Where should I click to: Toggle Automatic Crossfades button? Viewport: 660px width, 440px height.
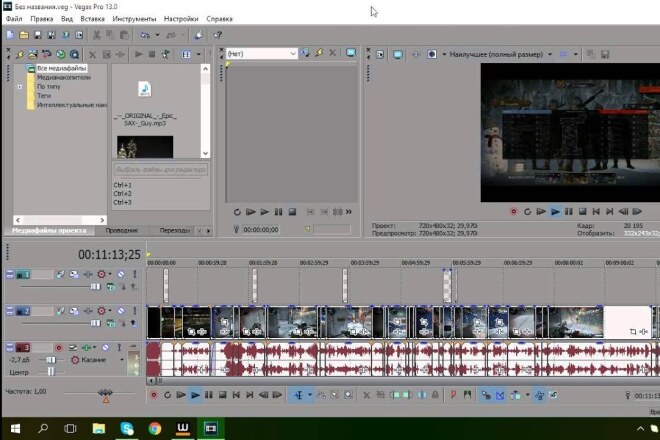[500, 395]
